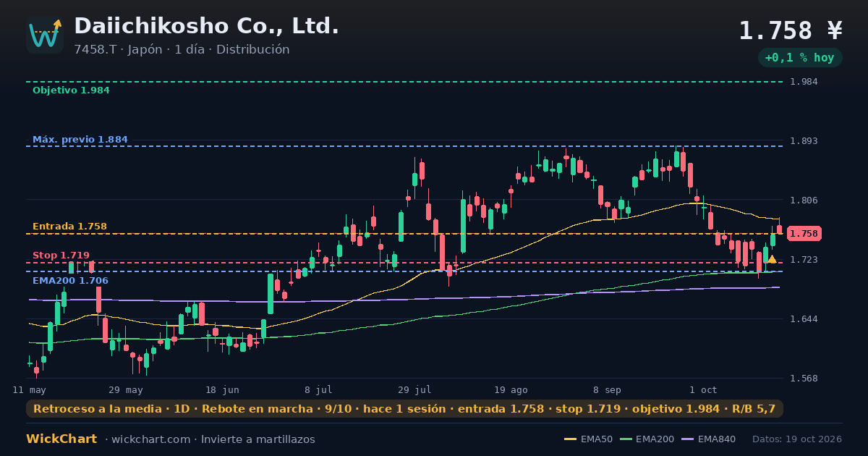Click the 'Datos: 19 oct 2026' footer text
Image resolution: width=868 pixels, height=456 pixels.
[797, 439]
